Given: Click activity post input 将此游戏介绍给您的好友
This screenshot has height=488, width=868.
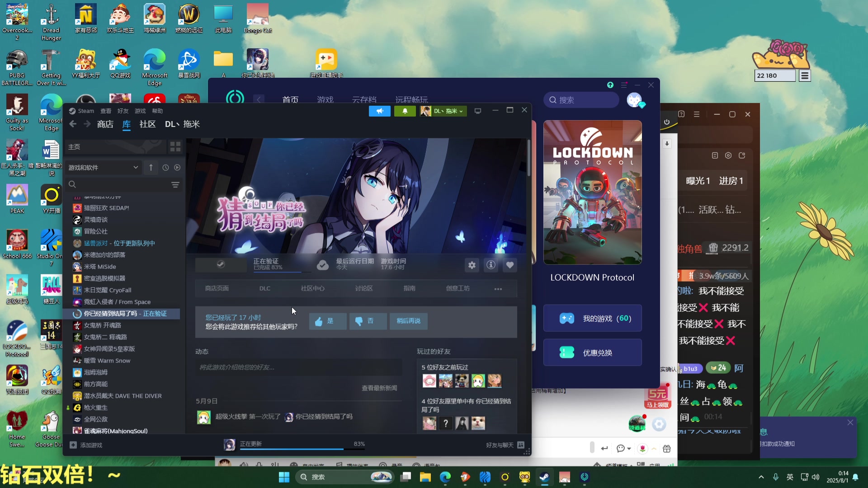Looking at the screenshot, I should pos(298,367).
